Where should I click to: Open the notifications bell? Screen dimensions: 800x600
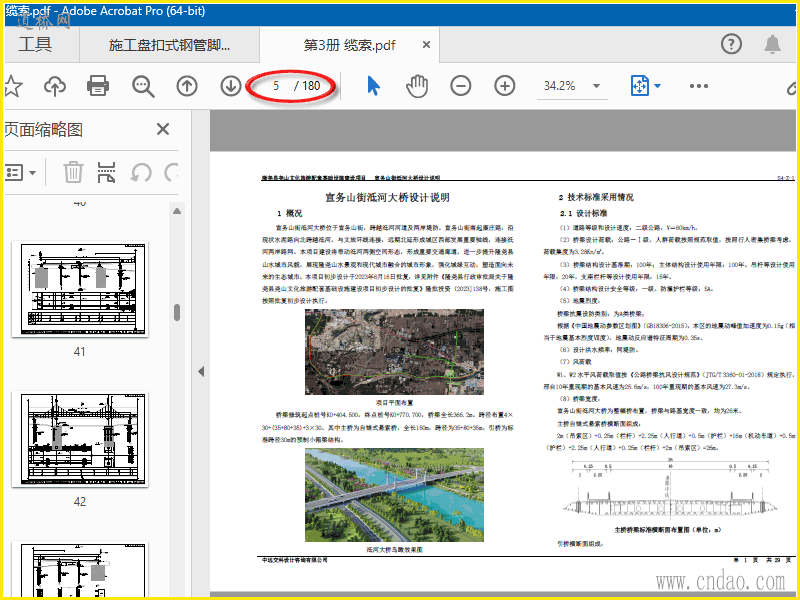(x=772, y=44)
